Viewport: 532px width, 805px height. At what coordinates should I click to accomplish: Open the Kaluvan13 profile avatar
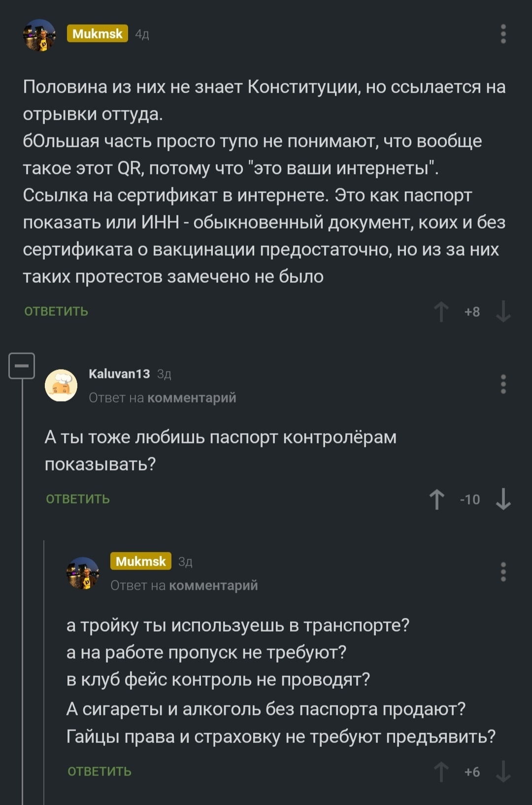pos(61,385)
